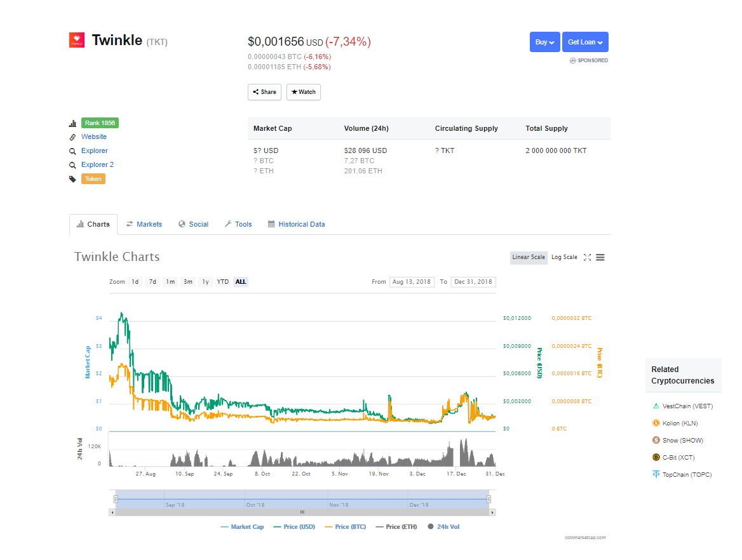Toggle Price (BTC) series in legend
The image size is (742, 560).
[x=346, y=527]
